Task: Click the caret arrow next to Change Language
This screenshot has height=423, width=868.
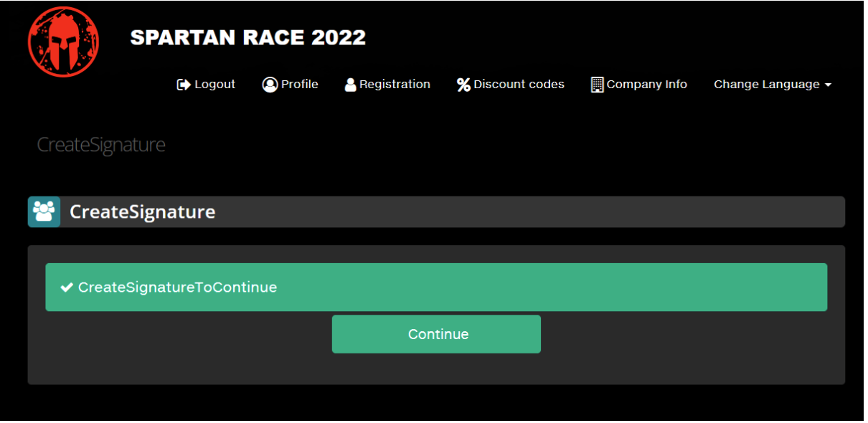Action: tap(828, 85)
